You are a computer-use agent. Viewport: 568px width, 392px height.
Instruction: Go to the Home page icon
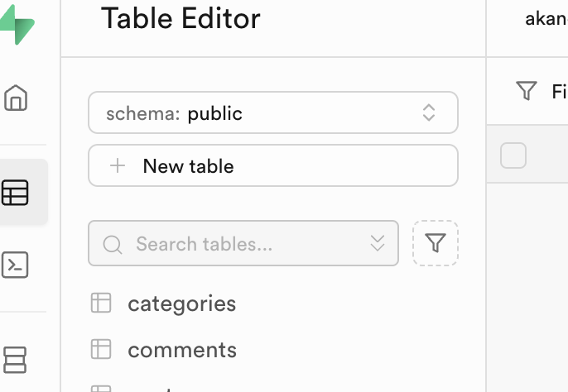point(16,98)
